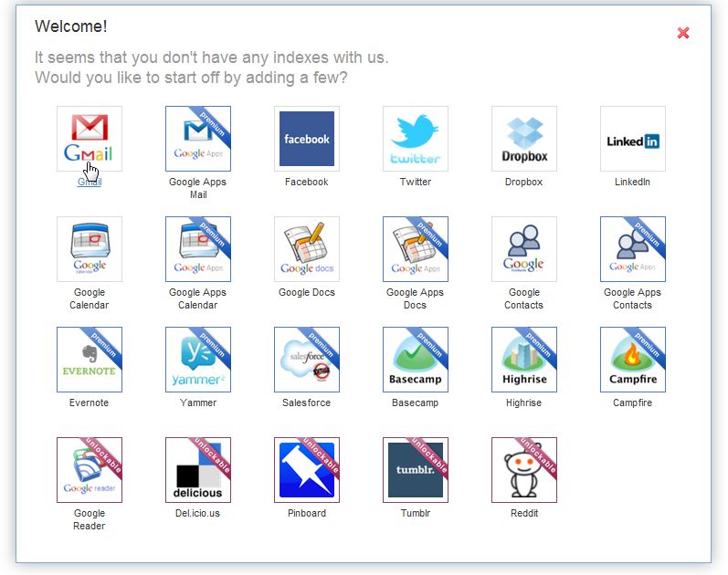This screenshot has width=728, height=575.
Task: Select the Twitter bird icon
Action: pyautogui.click(x=416, y=139)
